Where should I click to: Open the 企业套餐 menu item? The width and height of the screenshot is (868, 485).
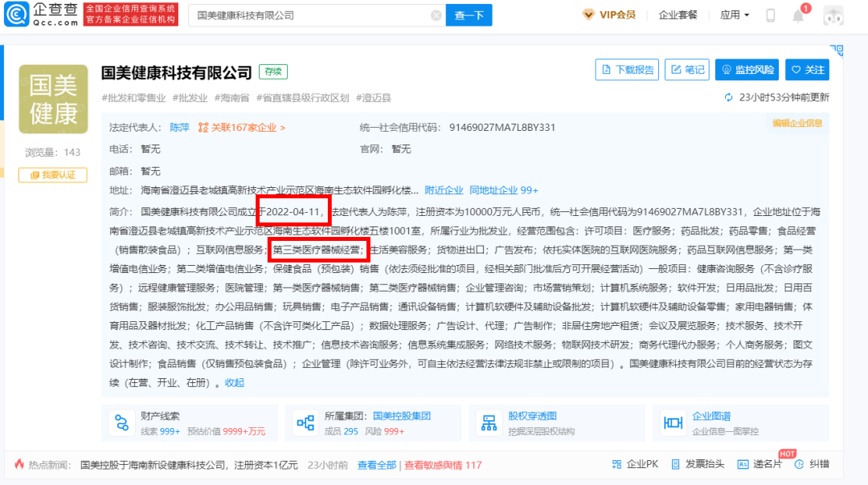[678, 15]
